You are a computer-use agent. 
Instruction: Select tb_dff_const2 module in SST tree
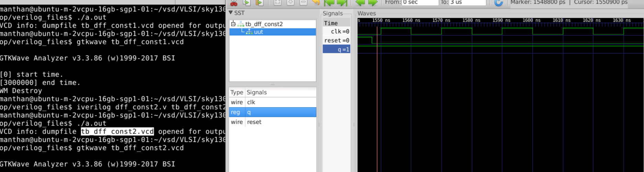tap(264, 24)
